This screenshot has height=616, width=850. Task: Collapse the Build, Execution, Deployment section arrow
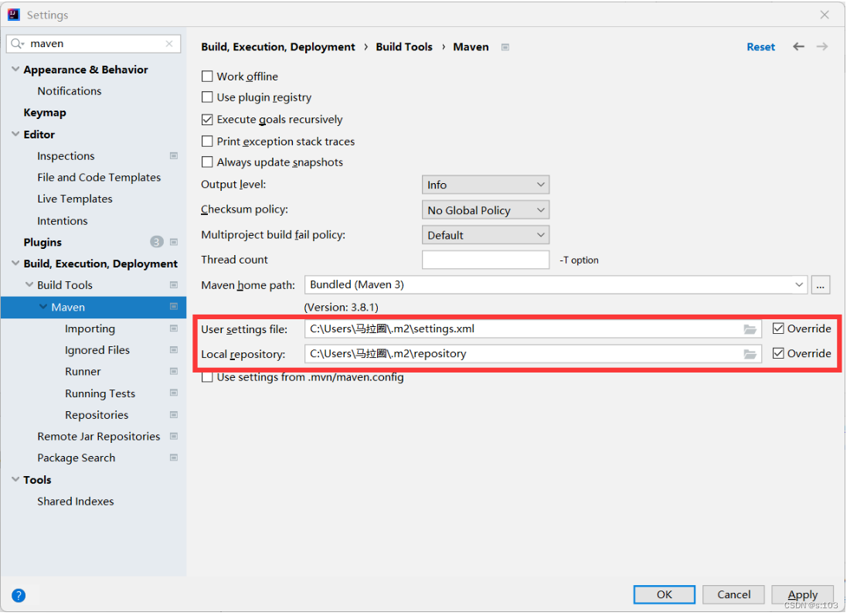[15, 264]
